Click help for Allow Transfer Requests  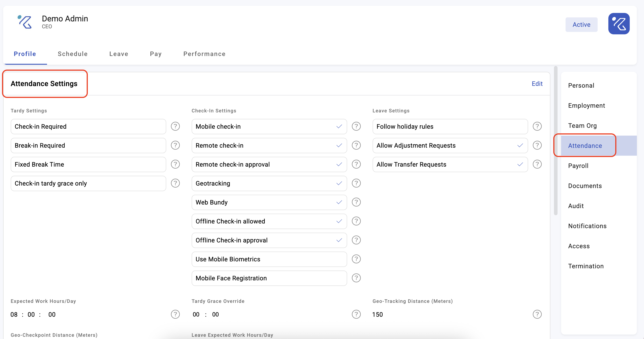pyautogui.click(x=537, y=164)
